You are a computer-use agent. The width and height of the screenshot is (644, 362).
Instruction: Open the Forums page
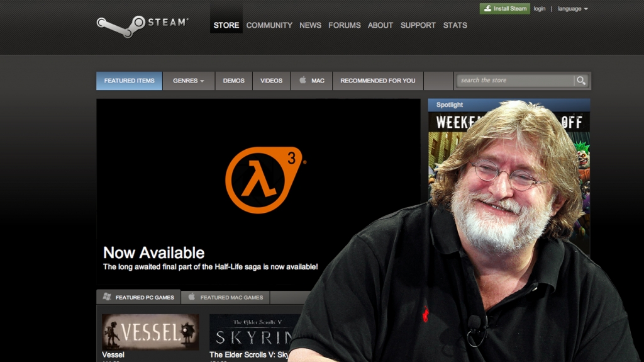pyautogui.click(x=345, y=25)
